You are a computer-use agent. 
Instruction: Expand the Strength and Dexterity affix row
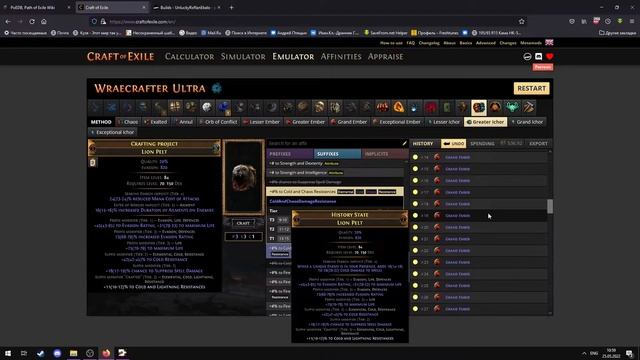click(x=335, y=163)
